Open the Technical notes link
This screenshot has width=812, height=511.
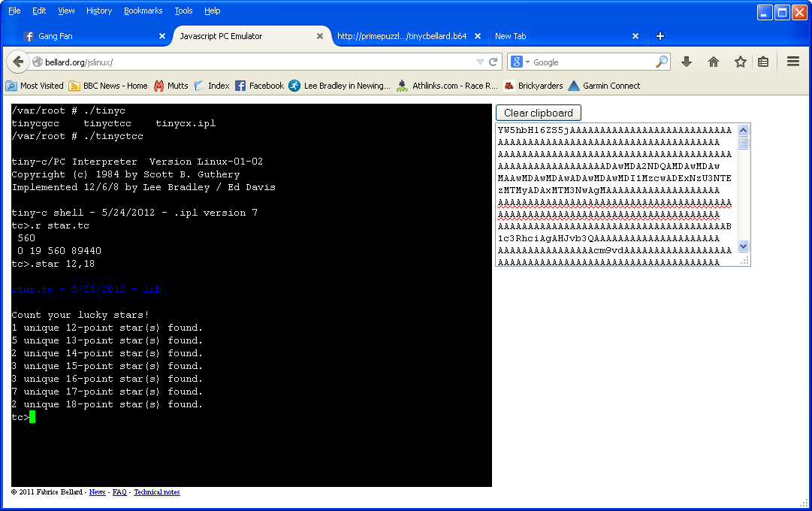point(157,492)
